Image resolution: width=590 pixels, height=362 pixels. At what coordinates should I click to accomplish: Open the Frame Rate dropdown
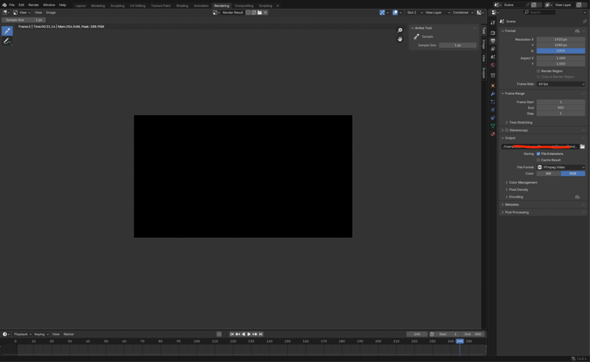561,84
